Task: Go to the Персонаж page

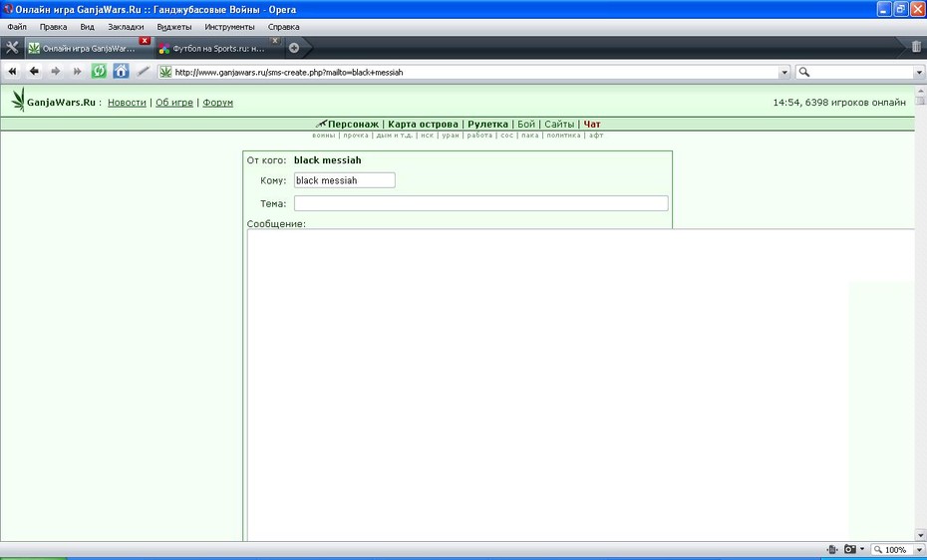Action: (x=353, y=124)
